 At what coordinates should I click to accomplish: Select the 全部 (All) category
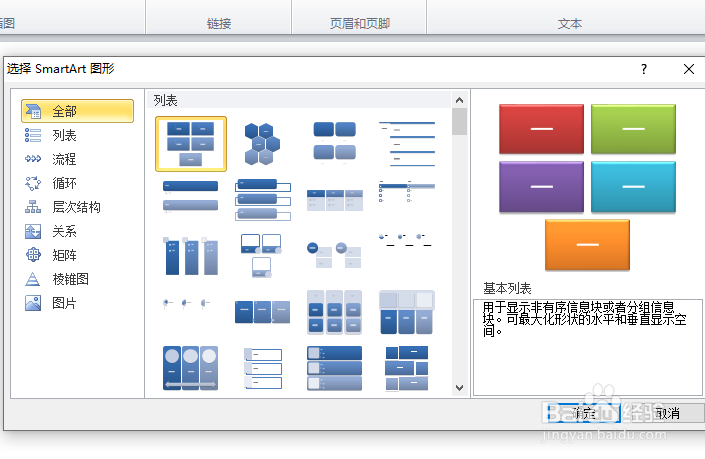pyautogui.click(x=77, y=111)
